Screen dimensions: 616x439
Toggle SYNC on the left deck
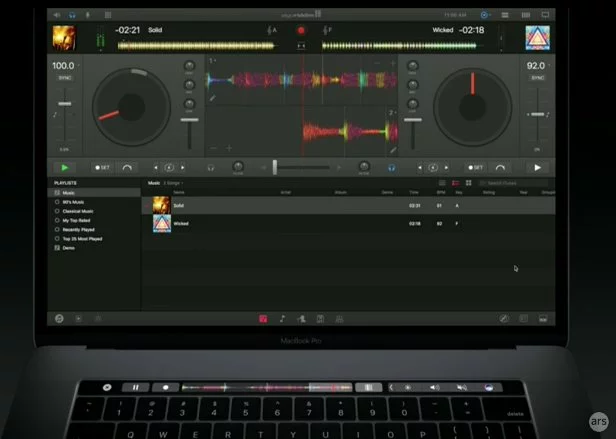65,78
